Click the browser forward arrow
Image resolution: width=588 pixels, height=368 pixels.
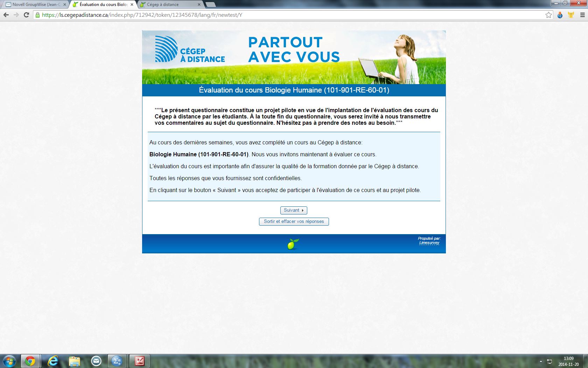coord(16,15)
